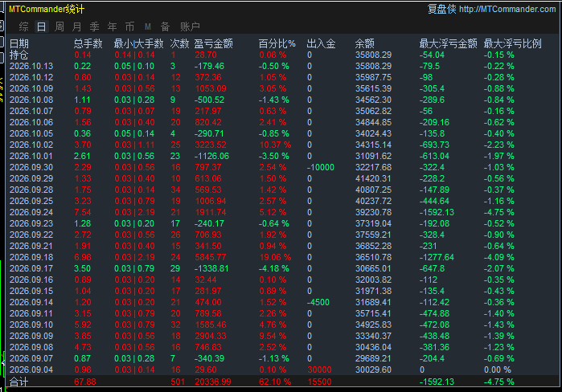Click the 30000 deposit entry
Image resolution: width=562 pixels, height=392 pixels.
coord(319,370)
